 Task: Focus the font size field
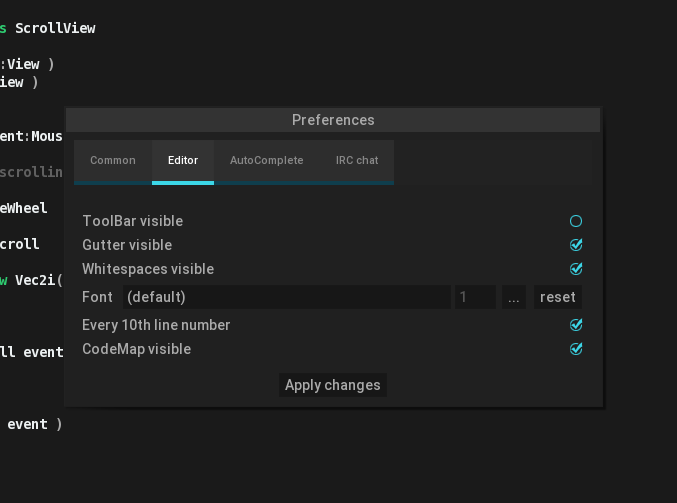click(475, 297)
